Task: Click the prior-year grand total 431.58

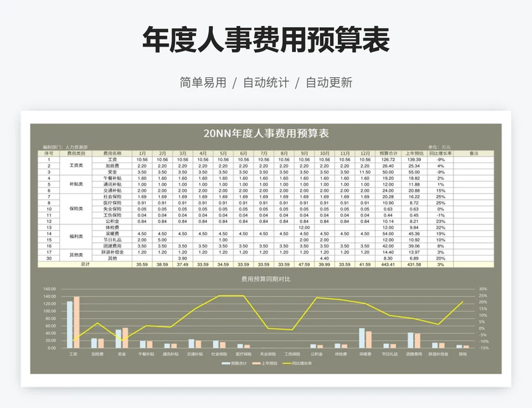Action: click(414, 265)
